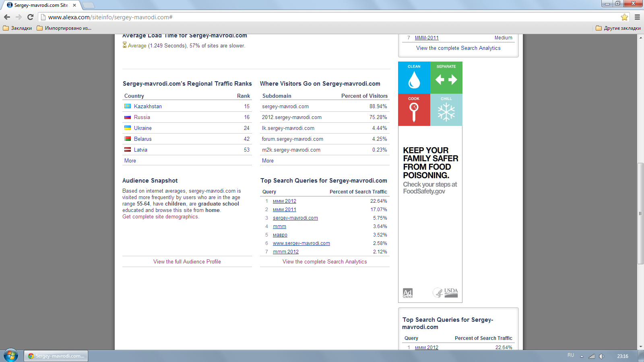Open the sidebar MMM-2011 link

pos(427,38)
